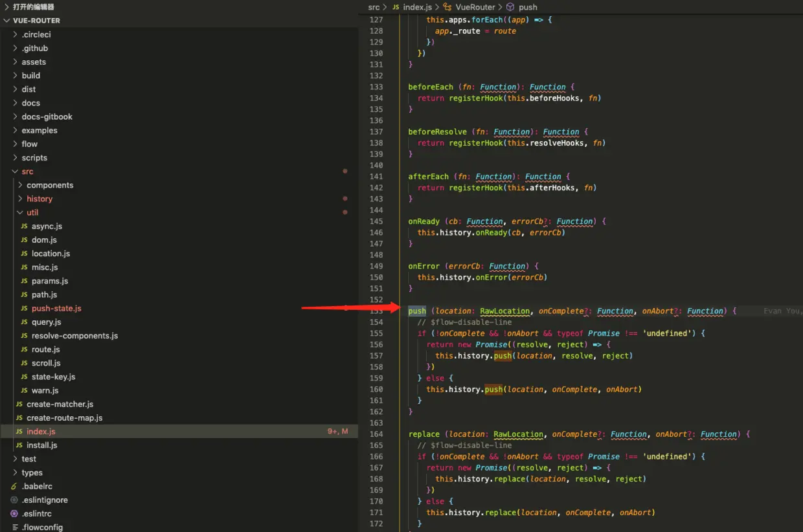
Task: Click line number 157 in the gutter
Action: [376, 356]
